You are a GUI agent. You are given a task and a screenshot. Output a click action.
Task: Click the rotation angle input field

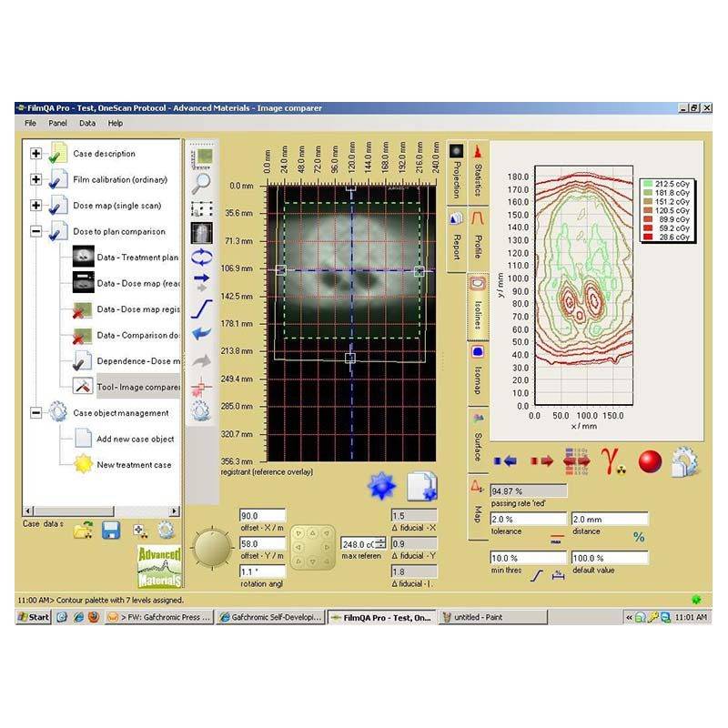click(262, 571)
